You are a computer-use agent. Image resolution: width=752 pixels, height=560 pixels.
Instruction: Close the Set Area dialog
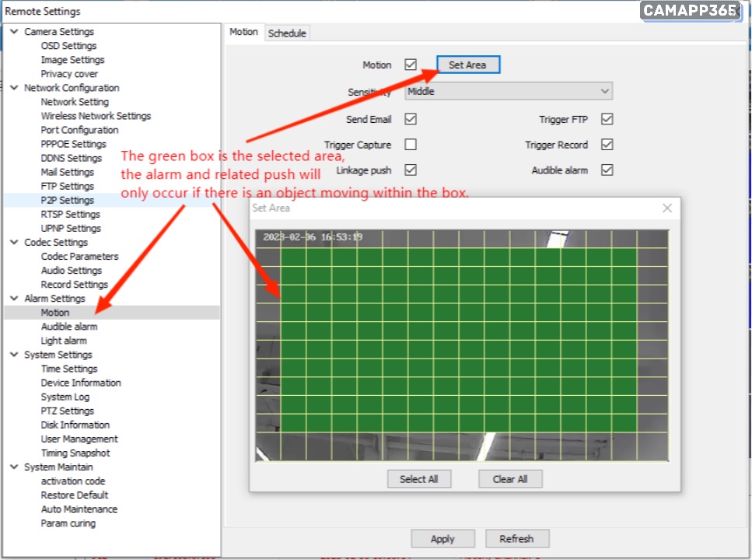[666, 208]
